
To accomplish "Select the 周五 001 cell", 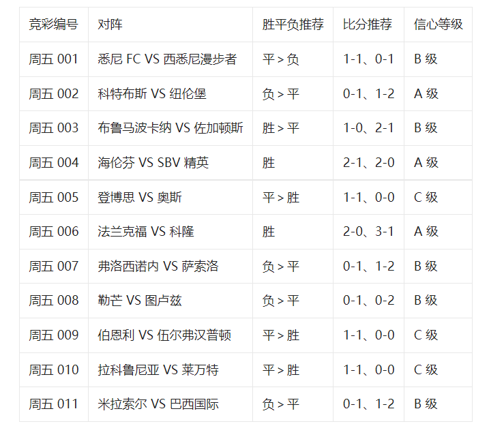I will 53,59.
